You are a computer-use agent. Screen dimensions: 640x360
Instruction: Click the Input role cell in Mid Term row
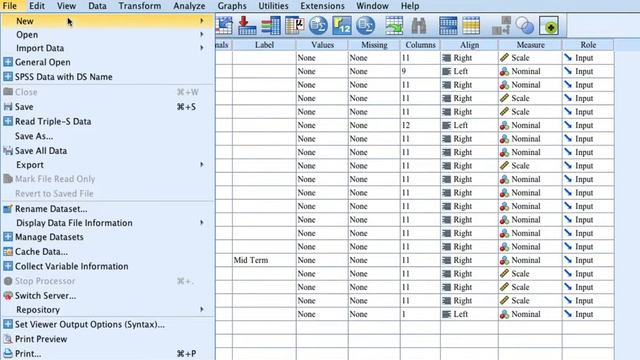coord(588,260)
